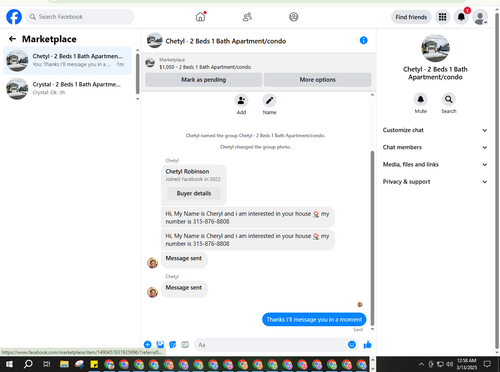Image resolution: width=500 pixels, height=372 pixels.
Task: Click the chat header group avatar
Action: click(x=154, y=40)
